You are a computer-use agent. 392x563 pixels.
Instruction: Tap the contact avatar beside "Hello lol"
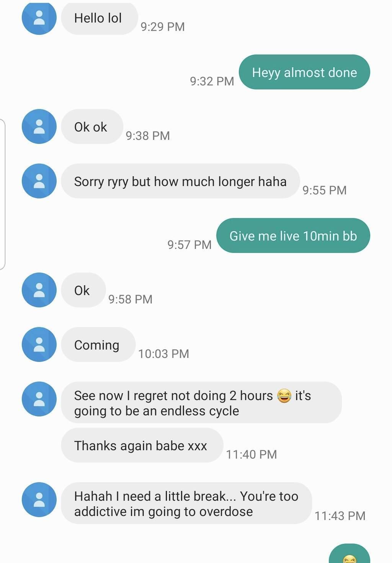click(39, 18)
